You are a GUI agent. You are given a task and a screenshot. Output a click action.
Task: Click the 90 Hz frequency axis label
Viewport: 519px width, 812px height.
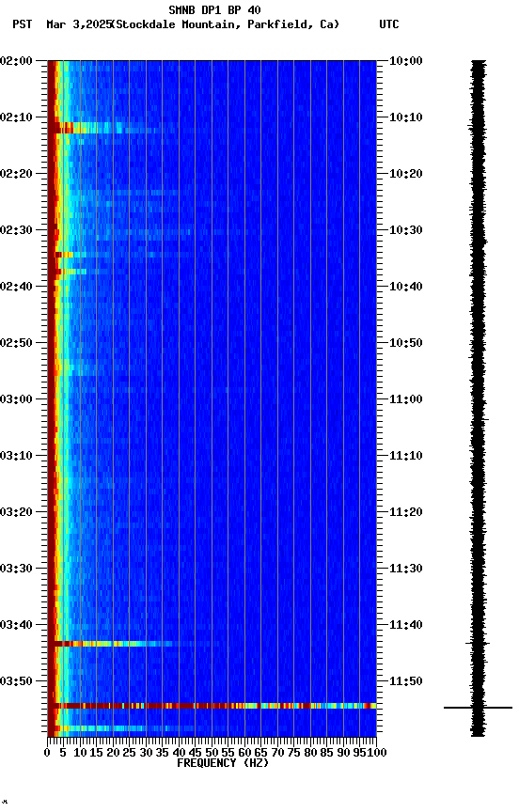point(343,753)
